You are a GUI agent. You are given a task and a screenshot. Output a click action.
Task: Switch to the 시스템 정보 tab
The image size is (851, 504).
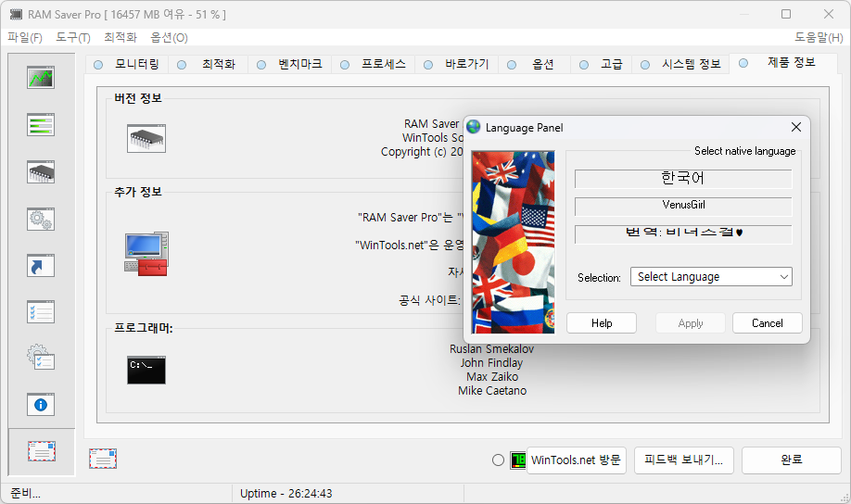tap(681, 64)
